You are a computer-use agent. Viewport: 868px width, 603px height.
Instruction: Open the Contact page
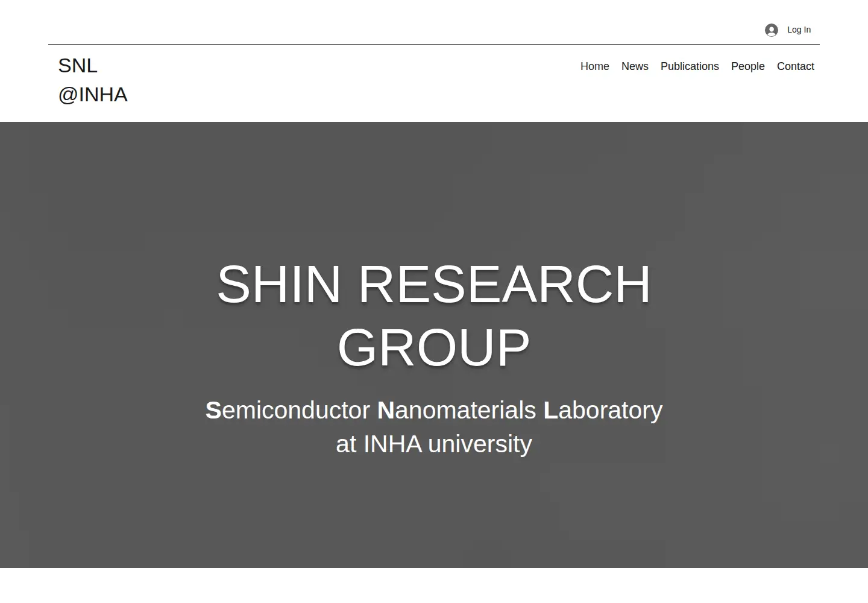795,66
